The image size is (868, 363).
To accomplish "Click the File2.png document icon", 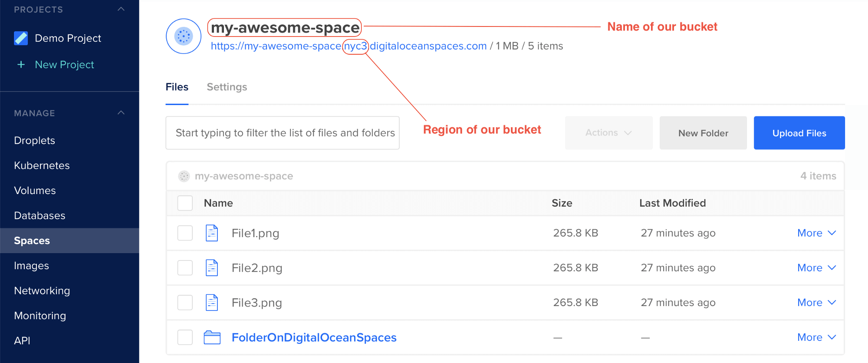I will [212, 268].
